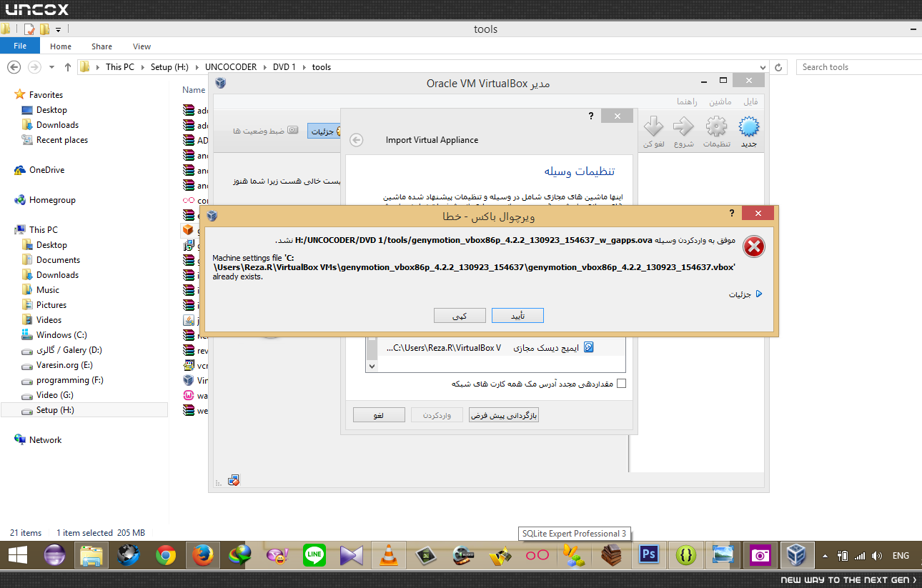The image size is (922, 588).
Task: Click the Copy (کپی) button in error dialog
Action: (460, 316)
